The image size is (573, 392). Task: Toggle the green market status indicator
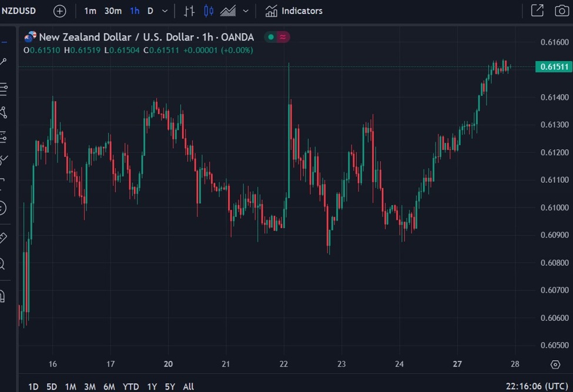pos(271,37)
